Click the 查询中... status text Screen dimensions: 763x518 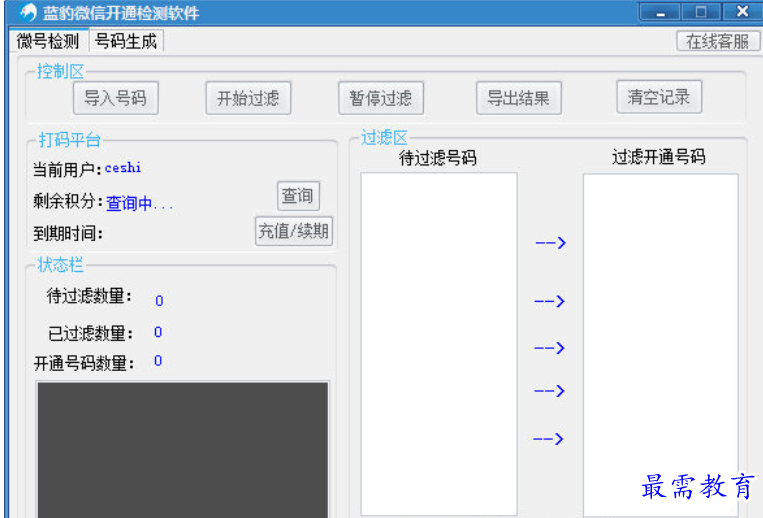(x=140, y=203)
